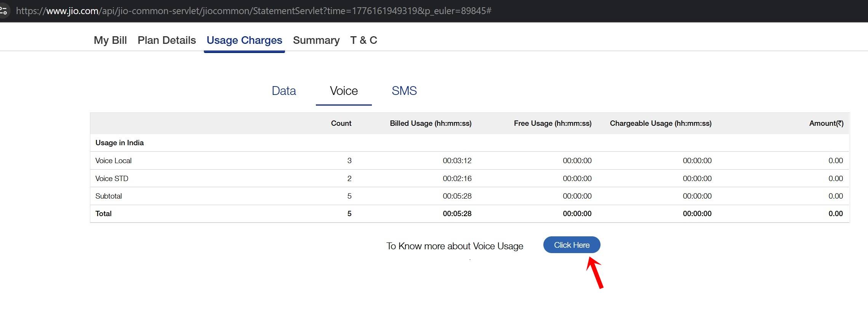The width and height of the screenshot is (868, 316).
Task: Click Voice Local amount 0.00
Action: tap(836, 160)
